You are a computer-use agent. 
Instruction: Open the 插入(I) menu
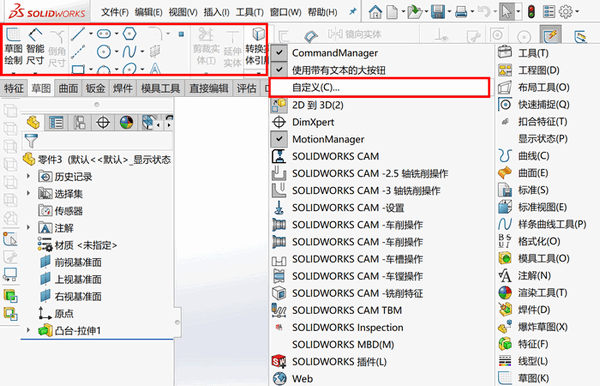(x=216, y=13)
